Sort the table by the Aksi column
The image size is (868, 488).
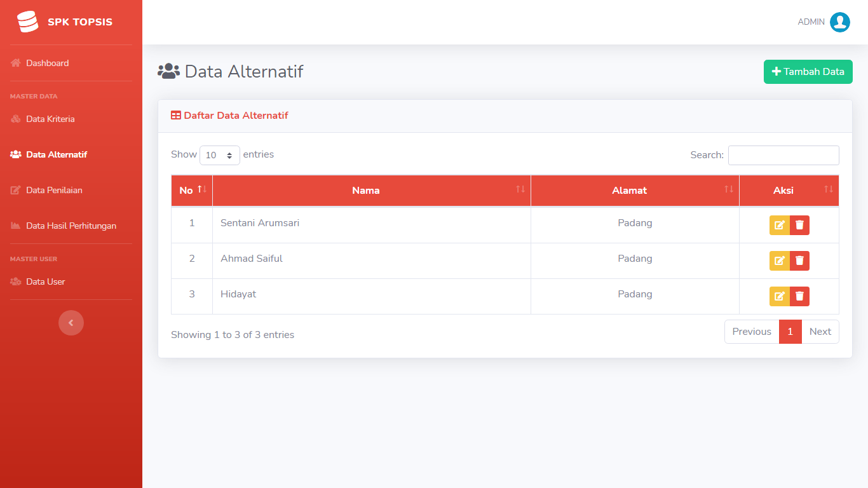point(789,191)
